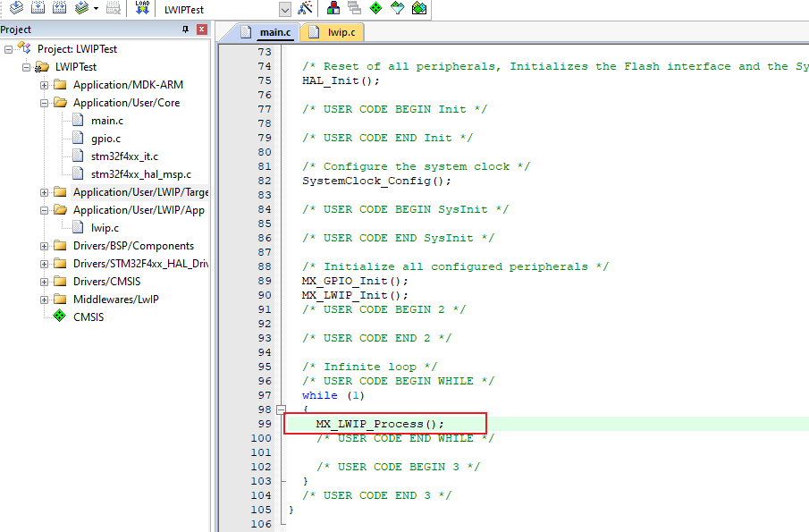This screenshot has width=809, height=532.
Task: Launch the Pack Installer icon
Action: (x=419, y=8)
